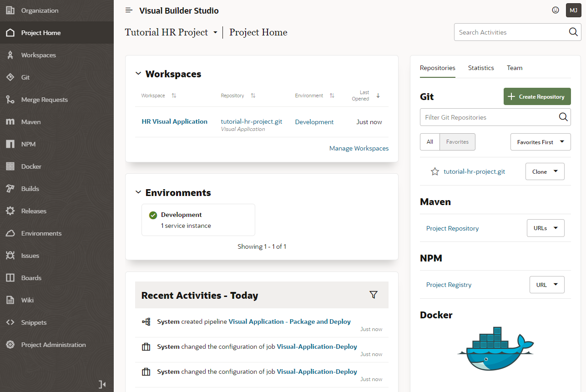Image resolution: width=586 pixels, height=392 pixels.
Task: Click the feedback smiley icon in the header
Action: point(556,10)
